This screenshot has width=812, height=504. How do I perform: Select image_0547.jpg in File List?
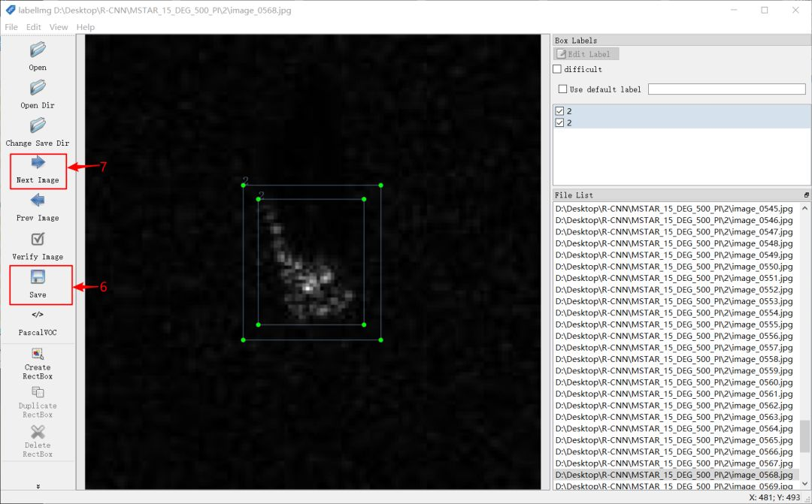(x=674, y=232)
